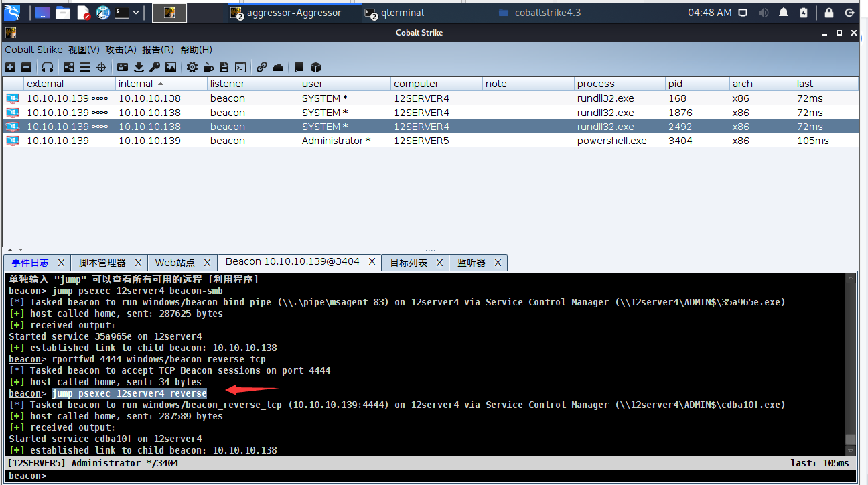Expand terminal dropdown arrow in top panel
Image resolution: width=868 pixels, height=485 pixels.
[x=137, y=12]
